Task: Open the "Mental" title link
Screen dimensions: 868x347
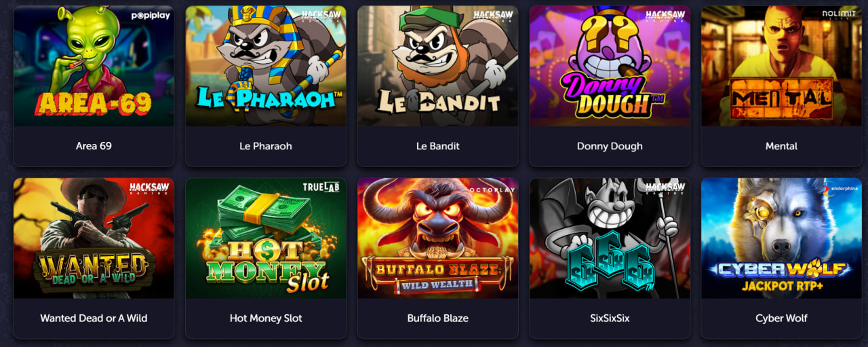Action: coord(781,146)
